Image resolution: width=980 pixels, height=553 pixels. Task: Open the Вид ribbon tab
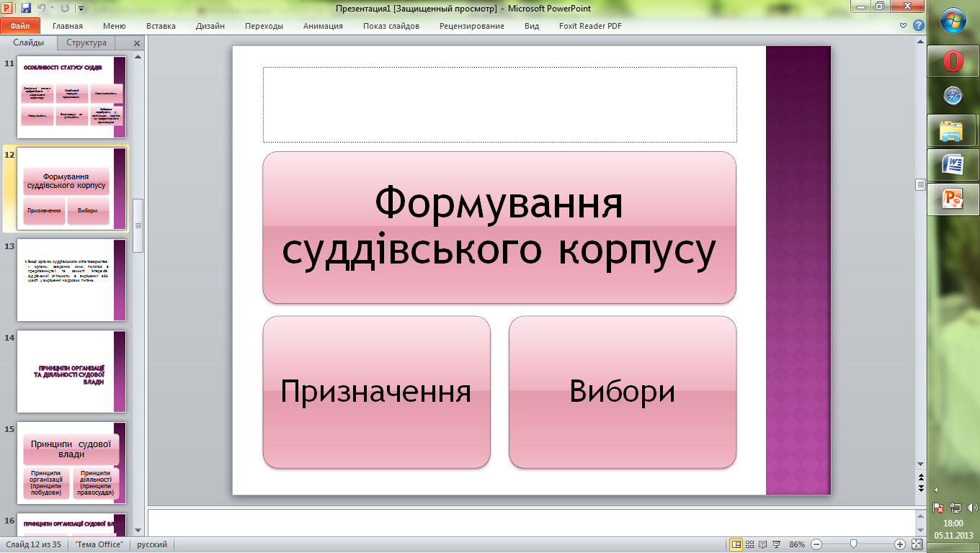click(x=532, y=26)
